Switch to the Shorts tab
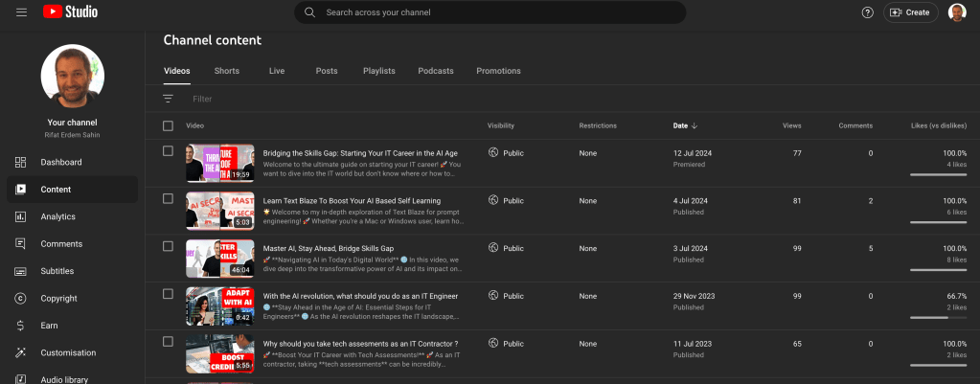The image size is (980, 384). [x=226, y=71]
